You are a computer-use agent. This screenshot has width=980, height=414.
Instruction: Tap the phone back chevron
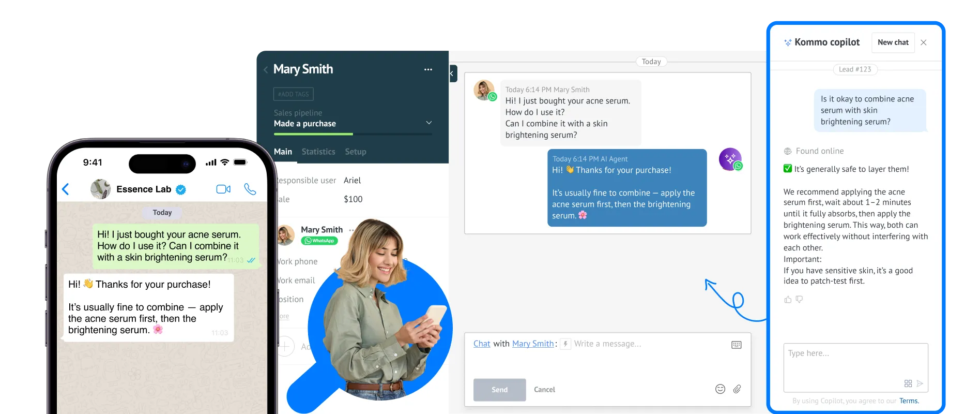tap(66, 189)
